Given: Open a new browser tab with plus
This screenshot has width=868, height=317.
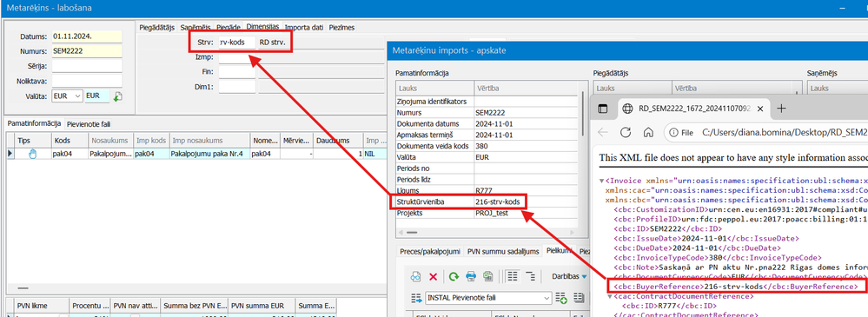Looking at the screenshot, I should (781, 108).
